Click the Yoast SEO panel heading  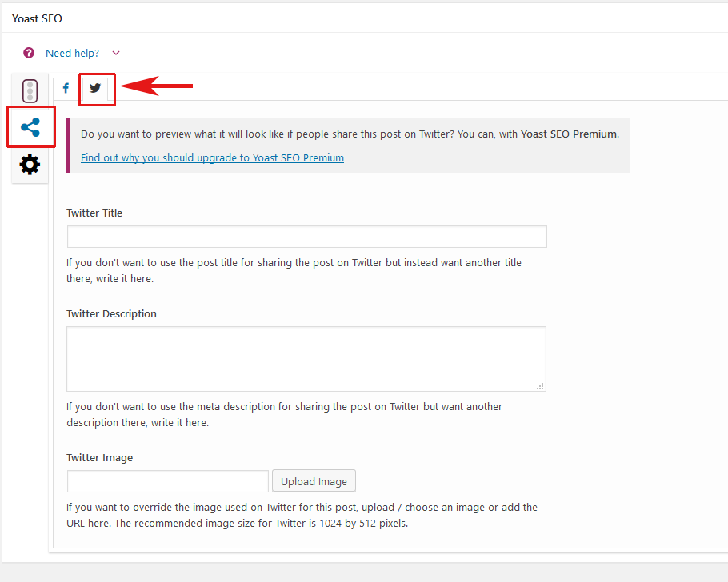(37, 18)
